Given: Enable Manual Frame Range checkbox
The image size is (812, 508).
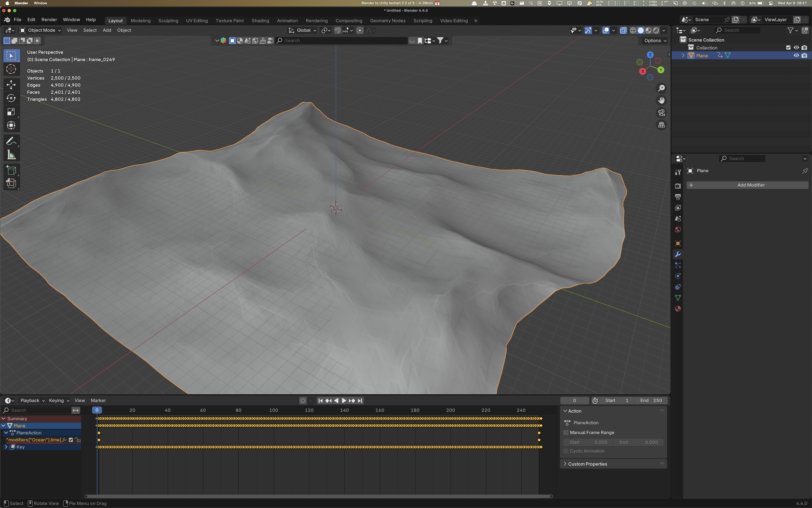Looking at the screenshot, I should pos(566,433).
